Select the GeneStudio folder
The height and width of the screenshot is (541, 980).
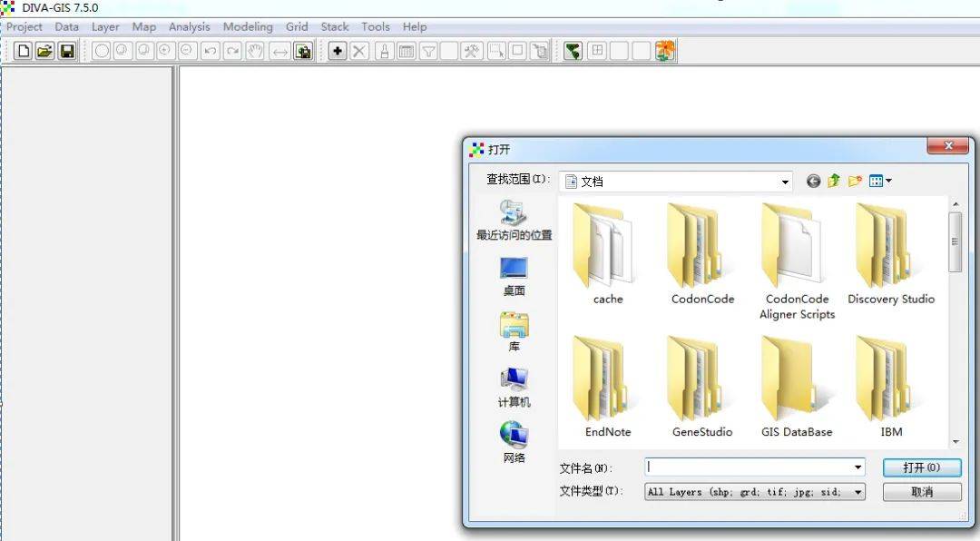coord(702,388)
